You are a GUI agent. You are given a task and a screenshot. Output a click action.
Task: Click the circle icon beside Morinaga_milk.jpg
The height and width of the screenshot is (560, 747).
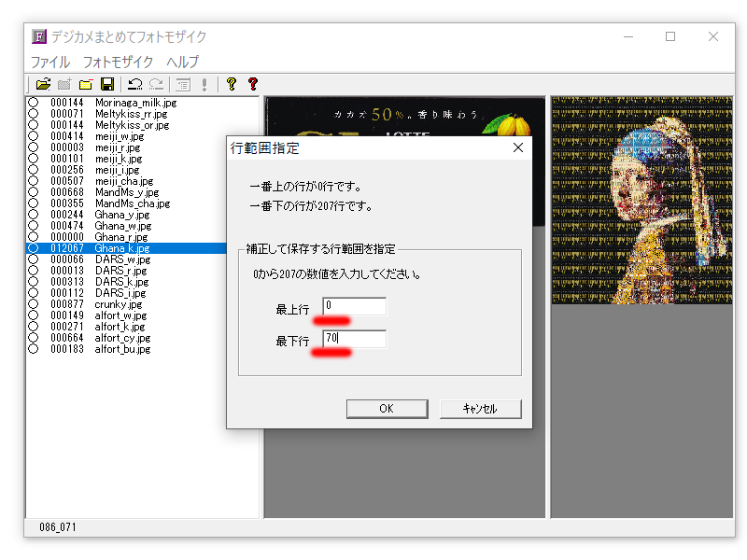point(33,103)
